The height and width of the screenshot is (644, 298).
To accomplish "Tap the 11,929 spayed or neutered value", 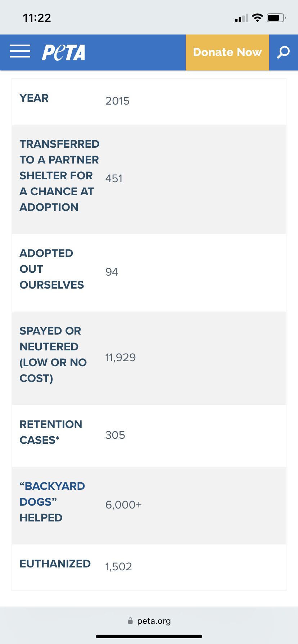I will [x=120, y=358].
